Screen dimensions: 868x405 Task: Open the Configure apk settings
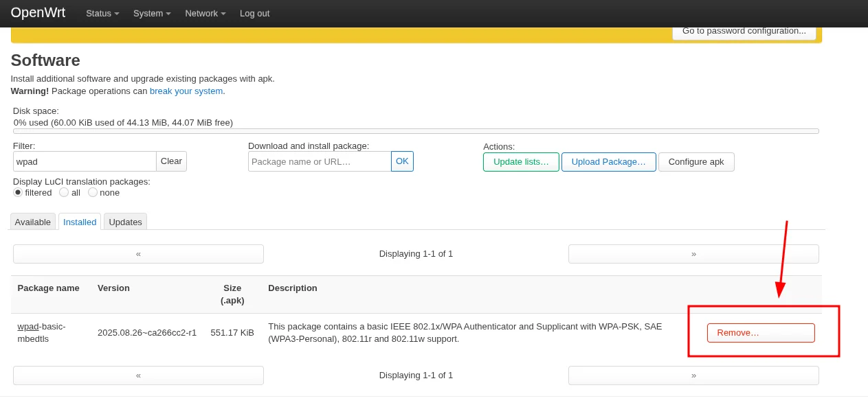click(x=696, y=161)
